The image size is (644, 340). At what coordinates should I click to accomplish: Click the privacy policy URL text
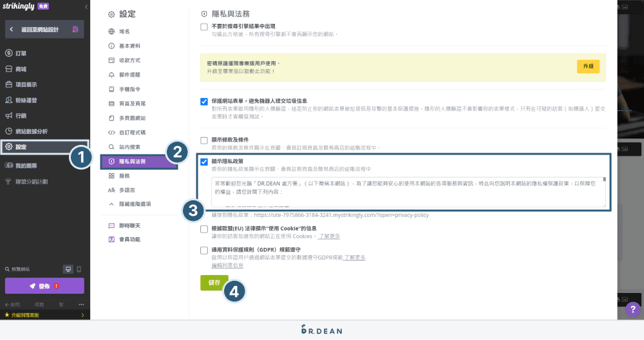[x=341, y=215]
